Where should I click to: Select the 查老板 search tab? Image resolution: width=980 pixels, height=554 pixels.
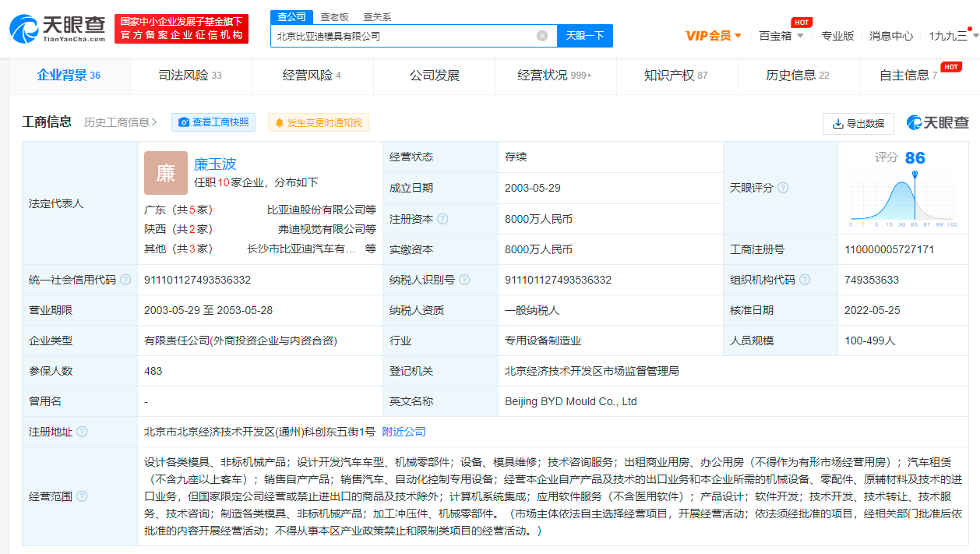click(x=334, y=16)
